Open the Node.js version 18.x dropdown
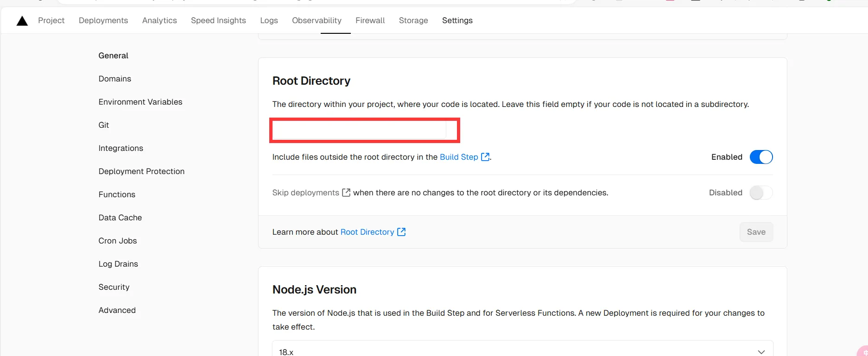 click(522, 351)
